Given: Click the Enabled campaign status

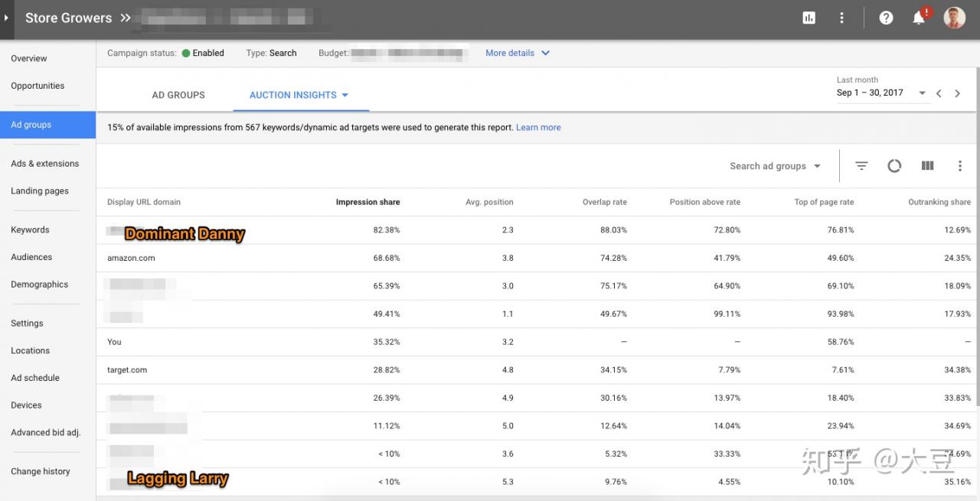Looking at the screenshot, I should pos(203,54).
